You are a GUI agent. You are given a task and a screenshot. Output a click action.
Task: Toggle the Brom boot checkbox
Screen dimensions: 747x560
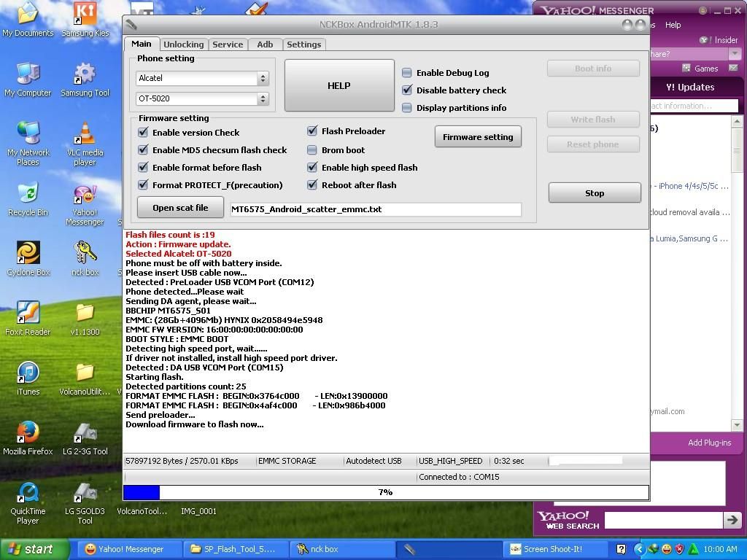pos(312,150)
